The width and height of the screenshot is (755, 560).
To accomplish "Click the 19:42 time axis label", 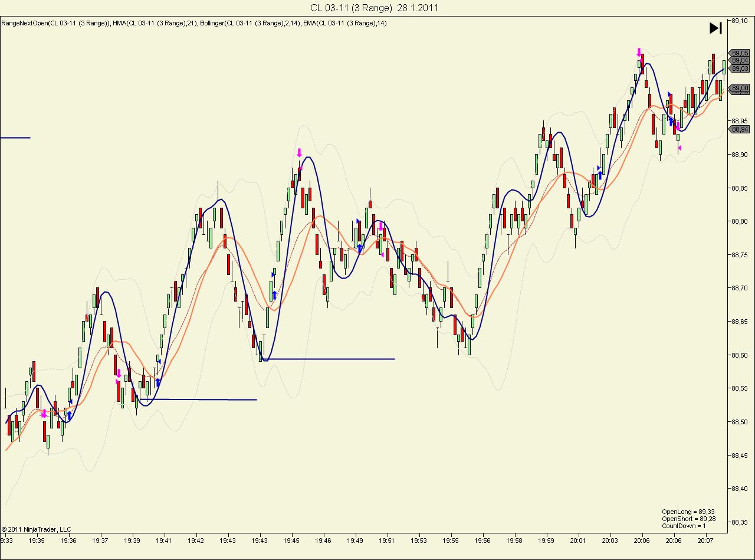I will [196, 540].
